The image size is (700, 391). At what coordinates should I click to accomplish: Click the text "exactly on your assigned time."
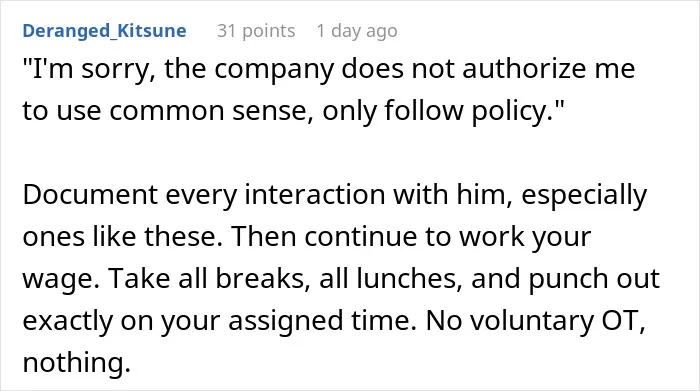[x=220, y=320]
